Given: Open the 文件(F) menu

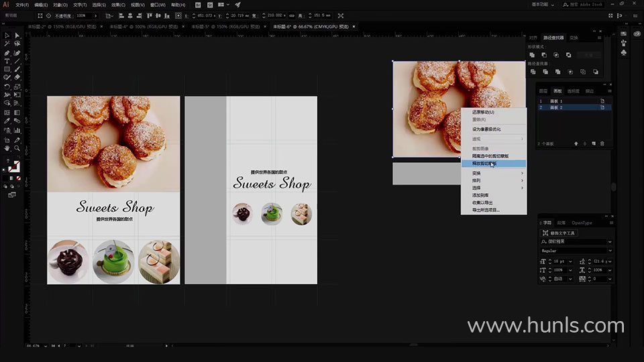Looking at the screenshot, I should pos(22,5).
